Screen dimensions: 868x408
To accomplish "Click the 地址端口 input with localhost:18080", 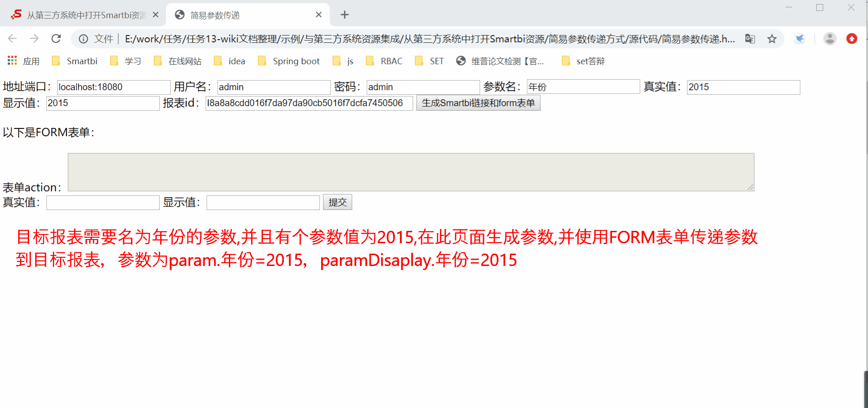I will click(114, 87).
